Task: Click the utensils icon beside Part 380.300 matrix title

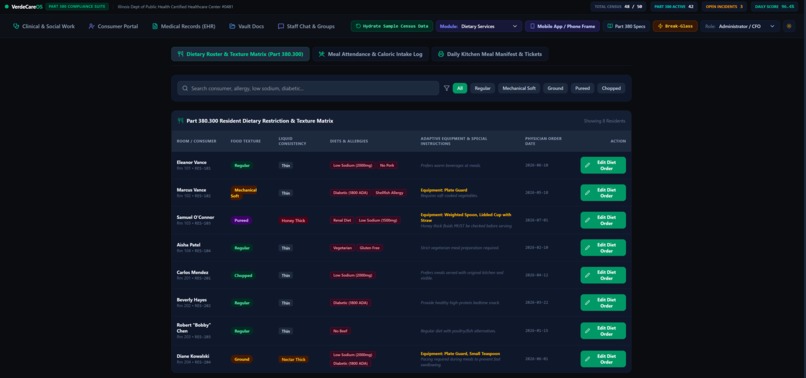Action: pos(180,121)
